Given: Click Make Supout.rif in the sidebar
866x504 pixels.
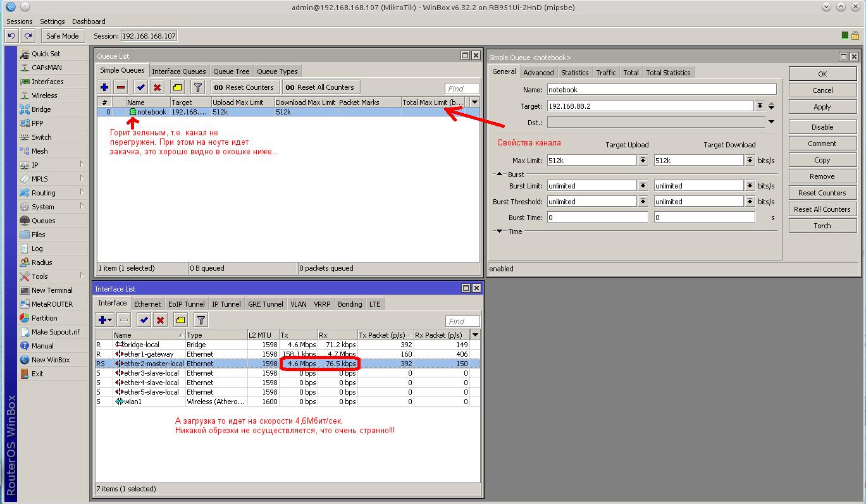Looking at the screenshot, I should click(56, 332).
